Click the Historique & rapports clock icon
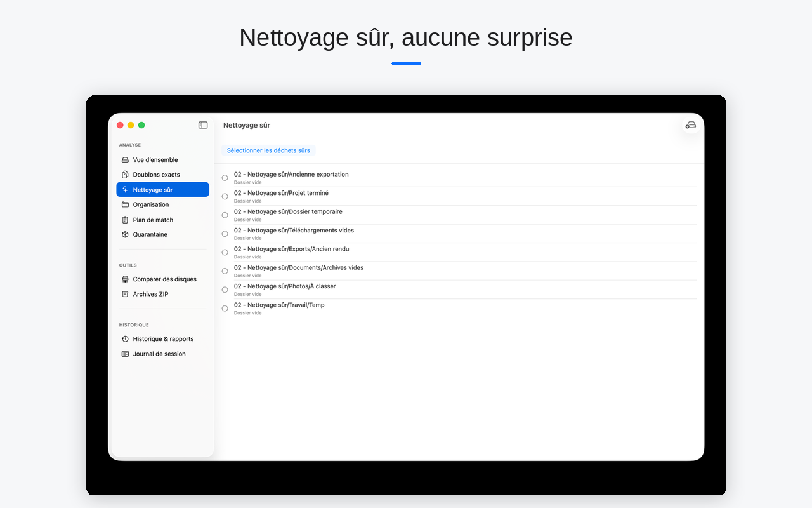This screenshot has width=812, height=508. [125, 339]
